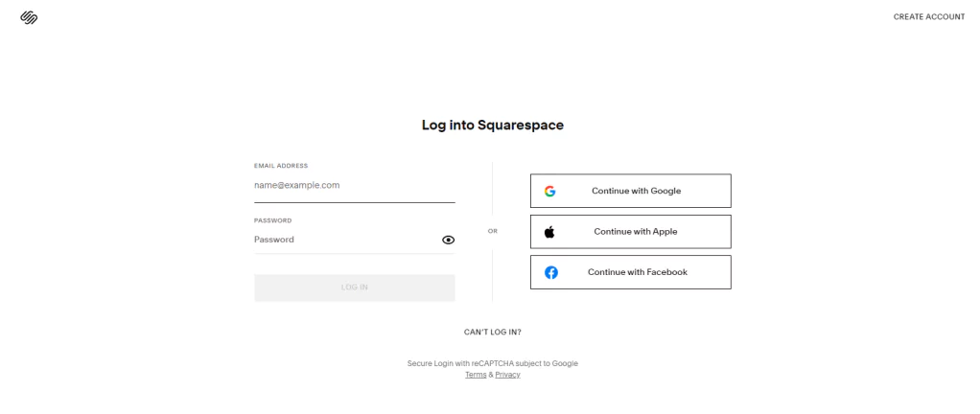Open the Create Account link
The height and width of the screenshot is (414, 980).
(929, 17)
